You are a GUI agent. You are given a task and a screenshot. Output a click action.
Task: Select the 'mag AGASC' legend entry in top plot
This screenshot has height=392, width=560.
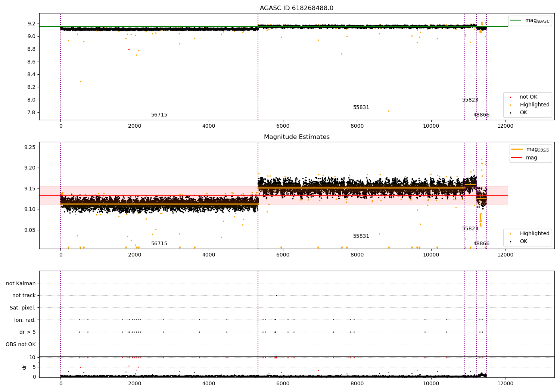[530, 21]
